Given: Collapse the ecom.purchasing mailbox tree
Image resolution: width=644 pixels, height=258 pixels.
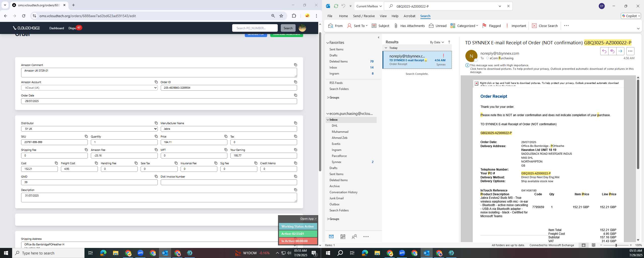Looking at the screenshot, I should [328, 114].
